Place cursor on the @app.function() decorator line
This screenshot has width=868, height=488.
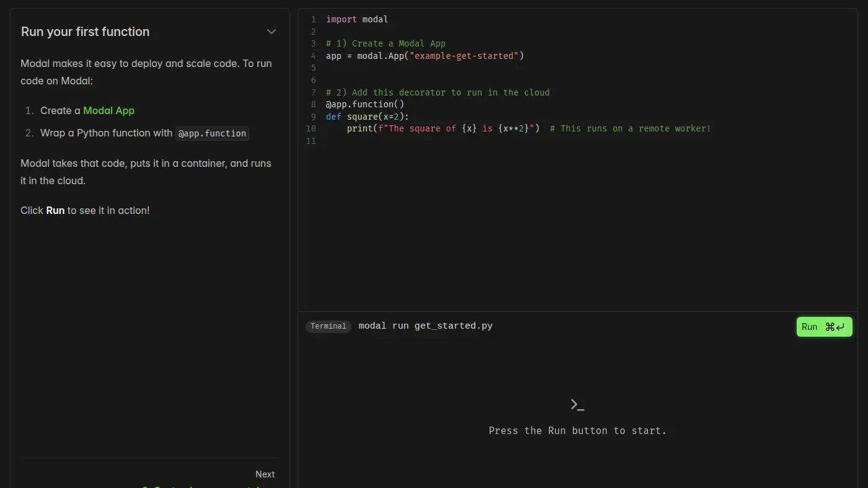point(365,104)
